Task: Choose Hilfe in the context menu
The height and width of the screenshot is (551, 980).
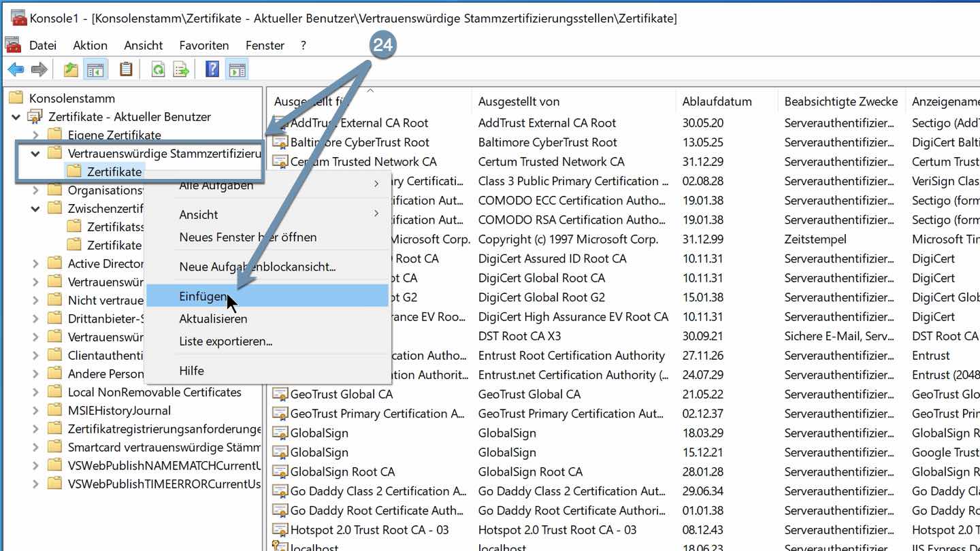Action: click(267, 370)
